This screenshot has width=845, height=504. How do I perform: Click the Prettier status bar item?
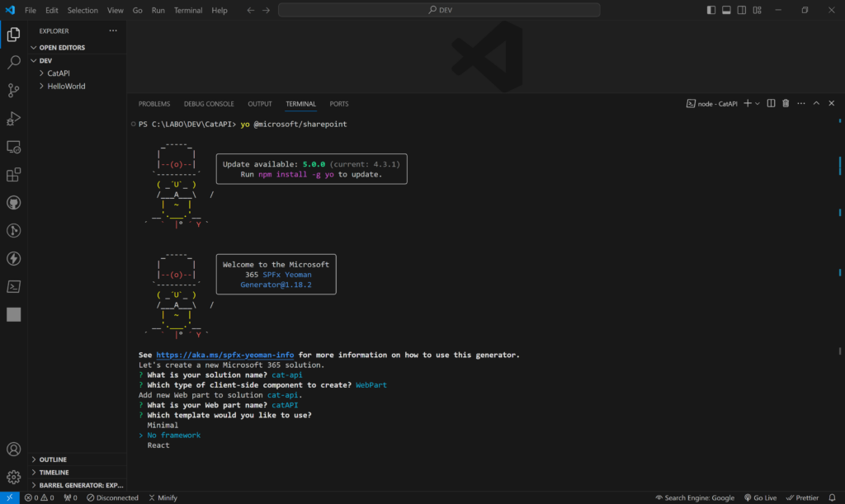(x=802, y=497)
